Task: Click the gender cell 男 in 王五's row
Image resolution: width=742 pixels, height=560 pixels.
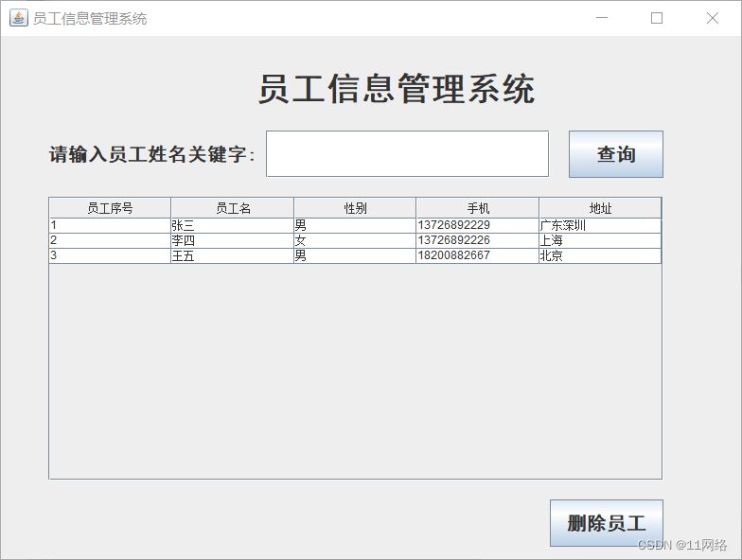Action: click(355, 255)
